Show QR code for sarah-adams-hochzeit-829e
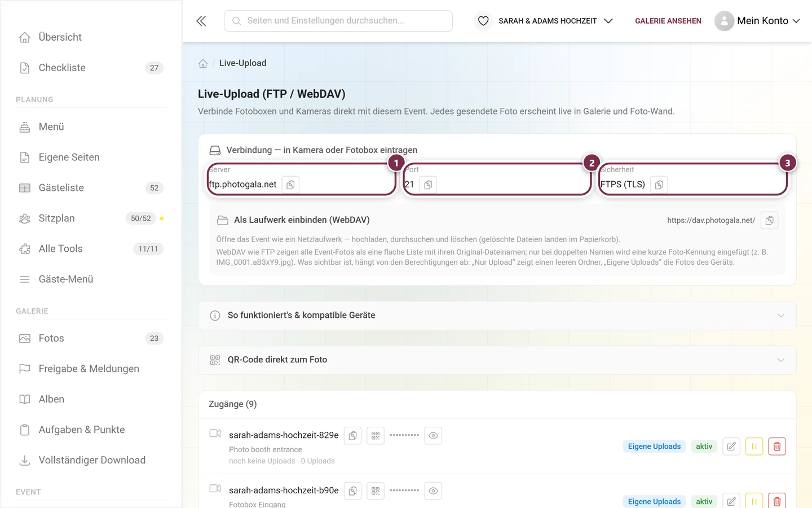Image resolution: width=812 pixels, height=508 pixels. pyautogui.click(x=376, y=436)
